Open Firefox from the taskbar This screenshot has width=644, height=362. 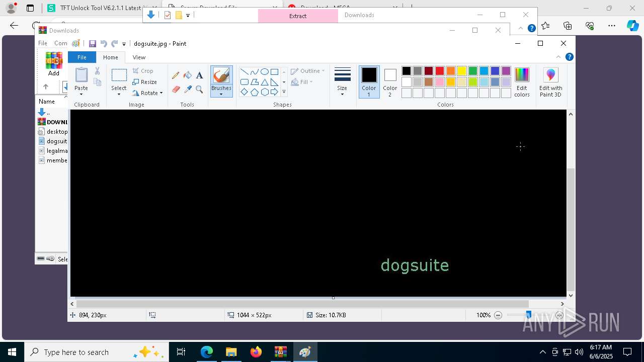256,352
